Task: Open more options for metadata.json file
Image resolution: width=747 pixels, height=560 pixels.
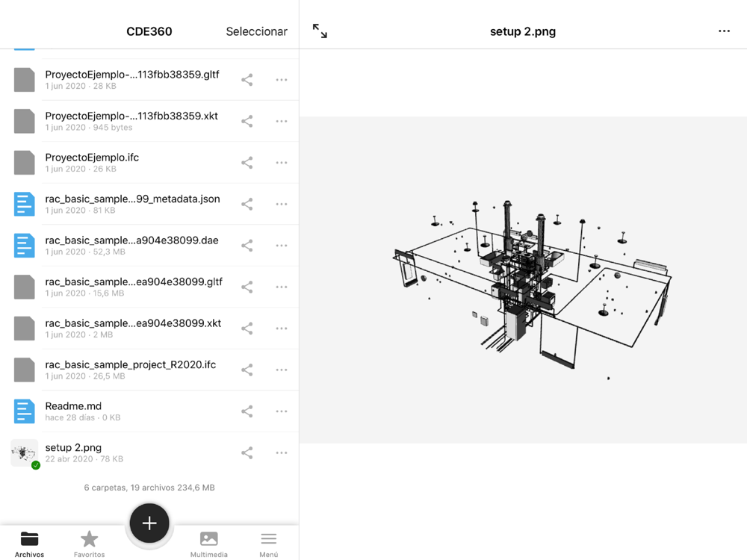Action: 282,204
